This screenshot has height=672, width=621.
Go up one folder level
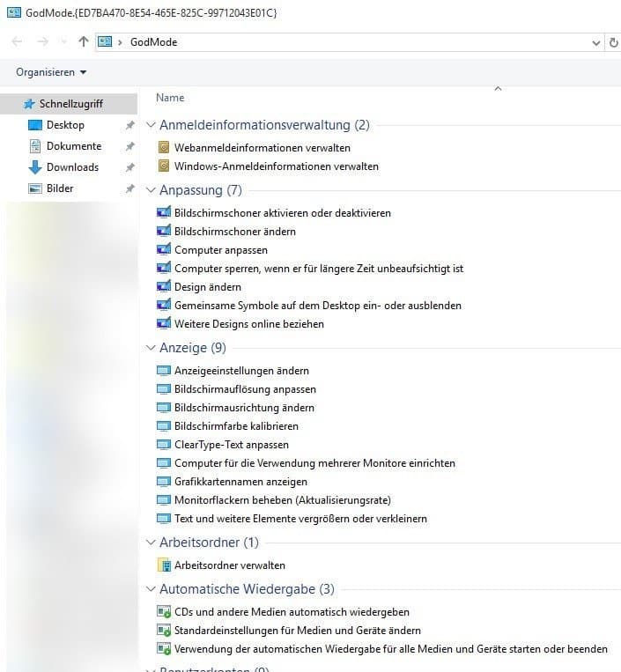tap(83, 41)
